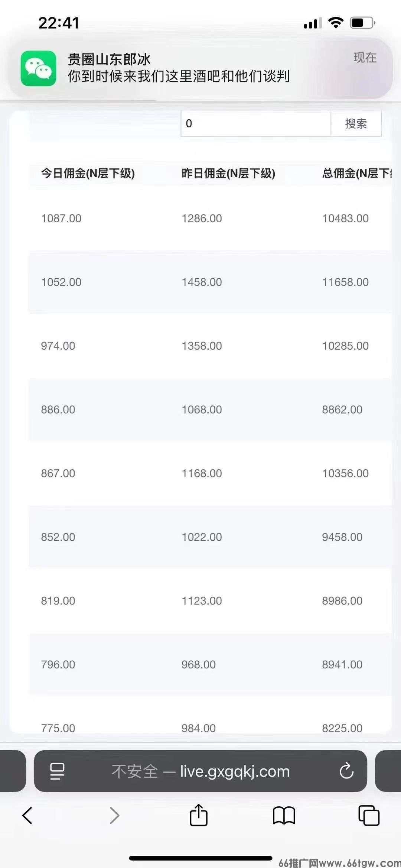Click the 11658.00 total commission cell
The height and width of the screenshot is (868, 401).
click(345, 282)
